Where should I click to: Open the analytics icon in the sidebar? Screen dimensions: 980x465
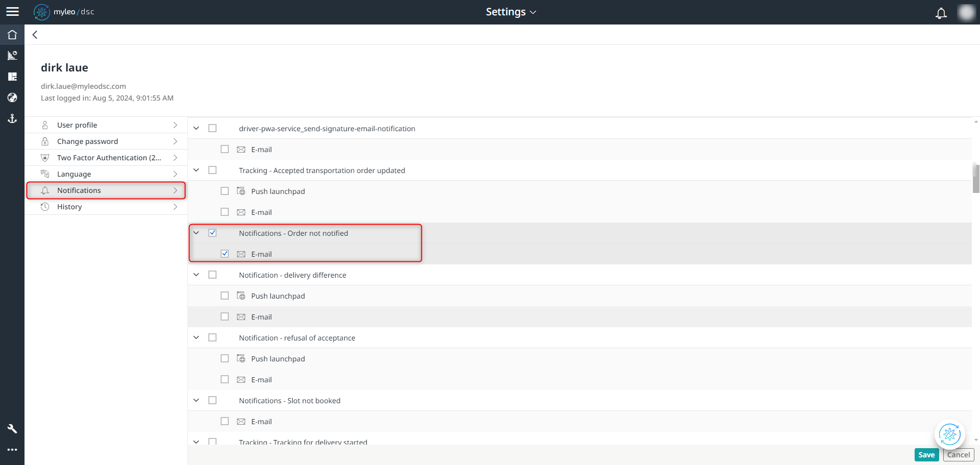(x=12, y=55)
